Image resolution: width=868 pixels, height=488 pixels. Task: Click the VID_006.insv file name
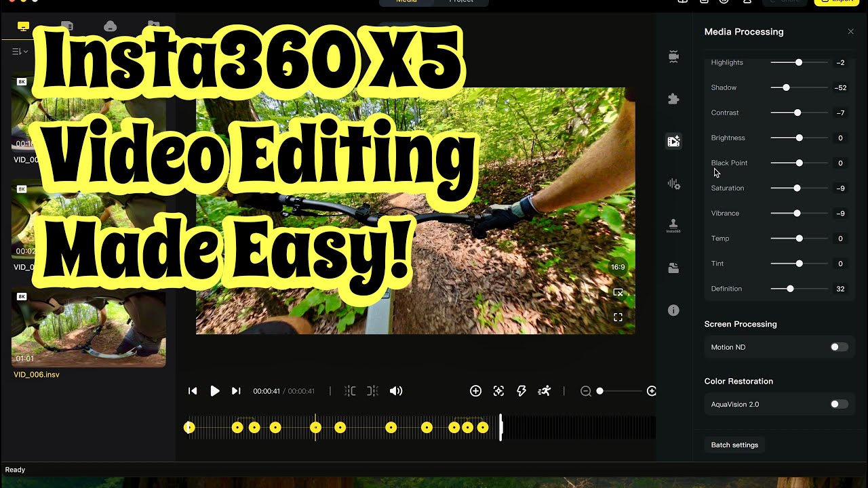click(37, 374)
